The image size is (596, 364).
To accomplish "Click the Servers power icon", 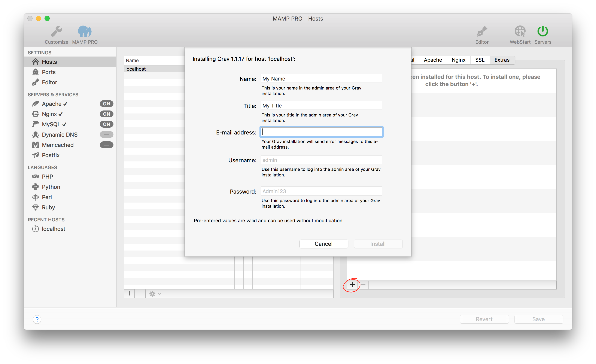I will point(542,31).
